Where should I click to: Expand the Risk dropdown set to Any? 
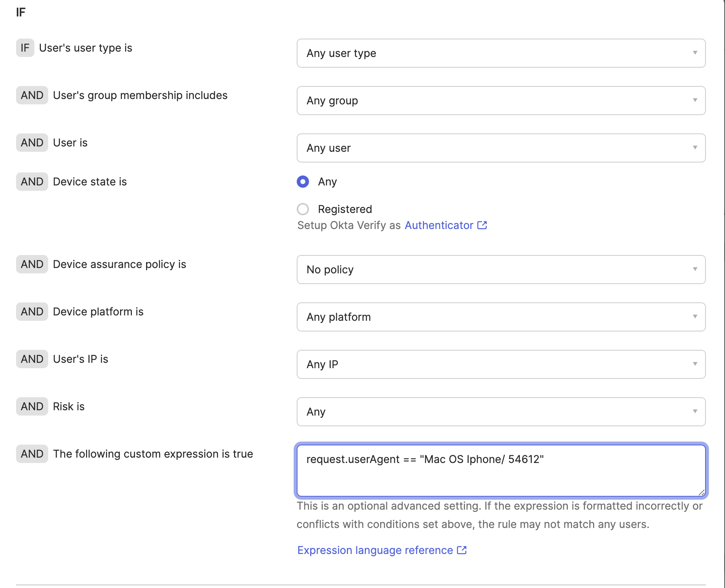[500, 412]
